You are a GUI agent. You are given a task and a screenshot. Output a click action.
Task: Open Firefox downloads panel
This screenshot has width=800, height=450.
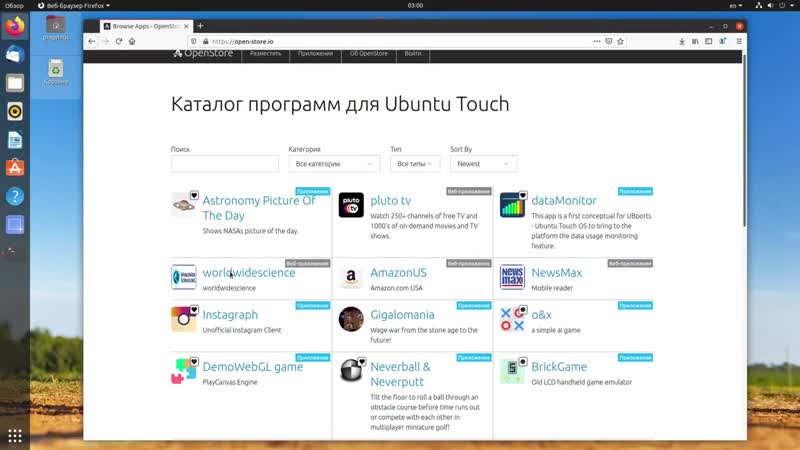[x=682, y=41]
